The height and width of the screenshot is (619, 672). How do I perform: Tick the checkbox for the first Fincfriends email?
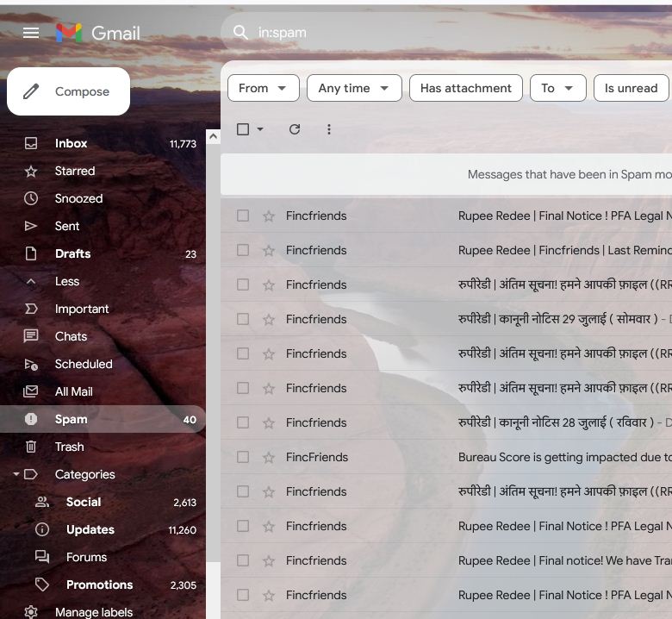tap(243, 216)
